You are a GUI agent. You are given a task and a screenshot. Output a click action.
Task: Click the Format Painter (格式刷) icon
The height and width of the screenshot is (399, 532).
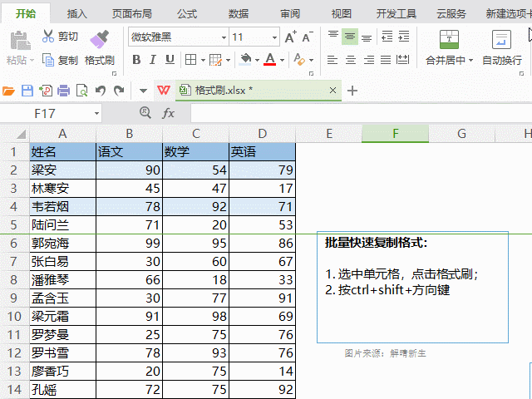[99, 39]
